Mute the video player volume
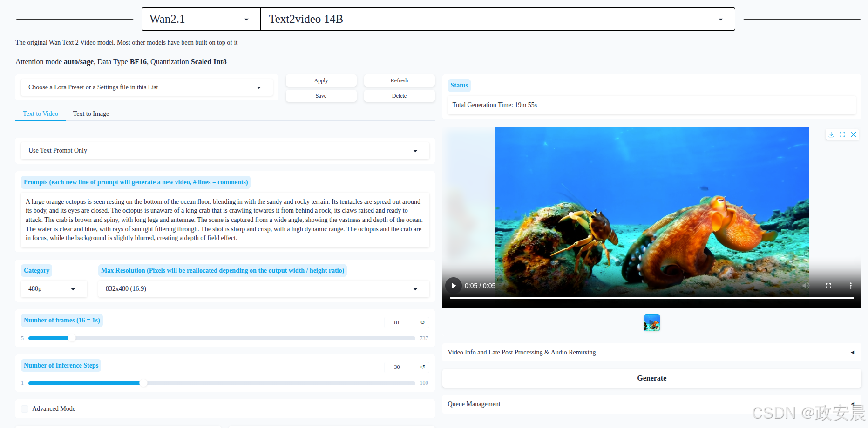Image resolution: width=868 pixels, height=428 pixels. 806,286
